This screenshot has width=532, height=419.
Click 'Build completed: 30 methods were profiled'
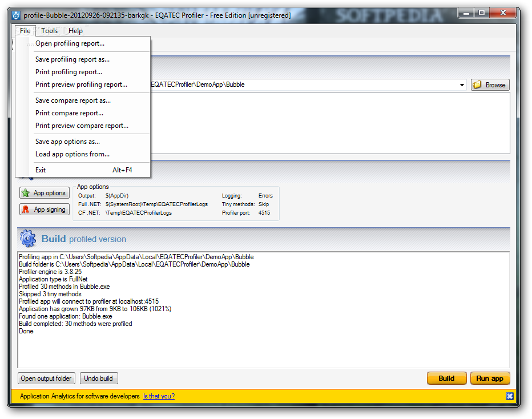75,324
